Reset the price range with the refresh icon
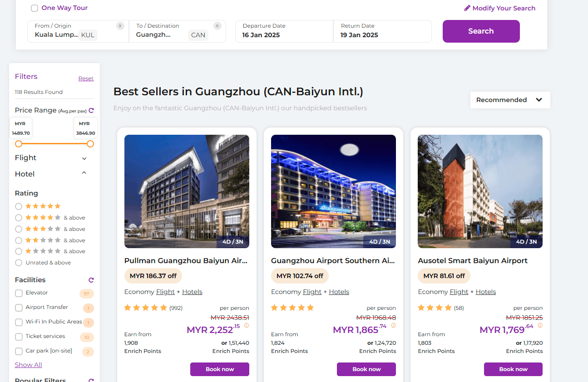 tap(91, 110)
